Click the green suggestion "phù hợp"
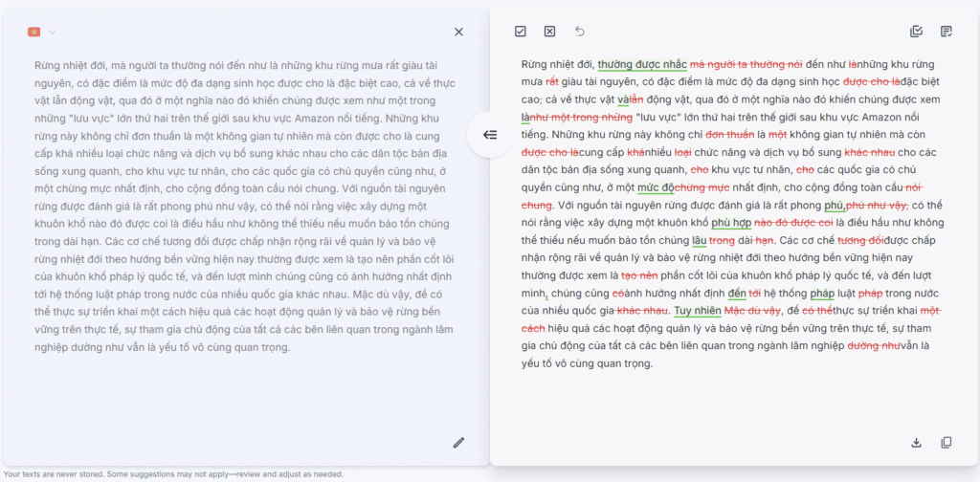Viewport: 980px width, 482px height. click(730, 223)
